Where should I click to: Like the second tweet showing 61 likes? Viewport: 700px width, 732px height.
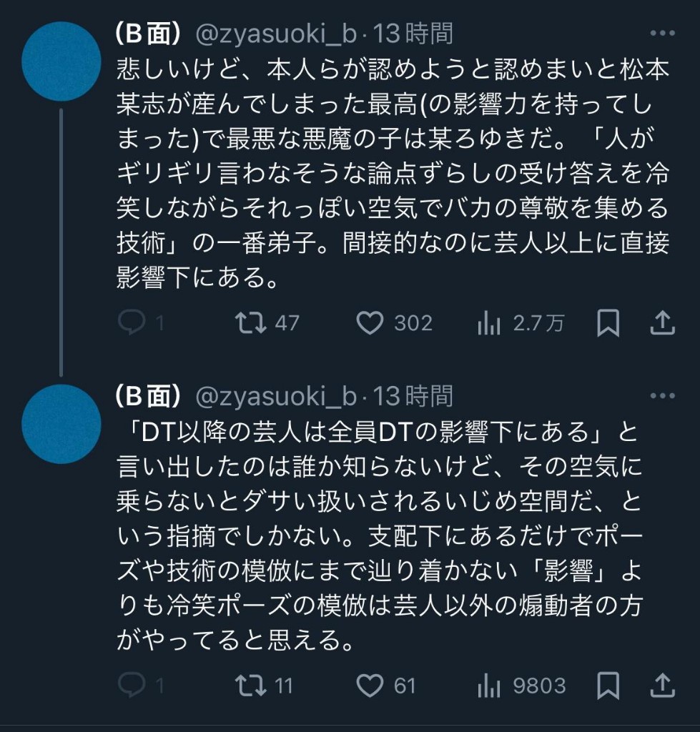tap(370, 686)
